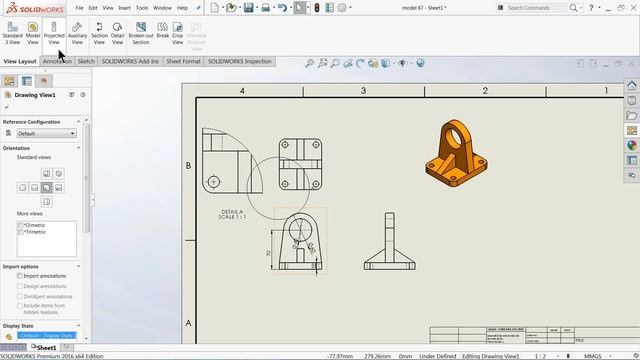Open the PropertyManager tab icon

pyautogui.click(x=27, y=81)
